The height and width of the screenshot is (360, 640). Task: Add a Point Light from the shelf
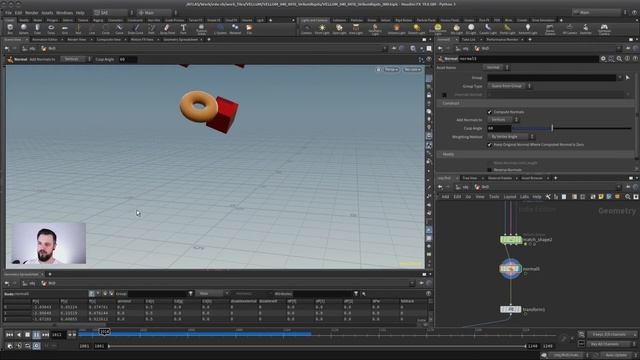tap(322, 29)
